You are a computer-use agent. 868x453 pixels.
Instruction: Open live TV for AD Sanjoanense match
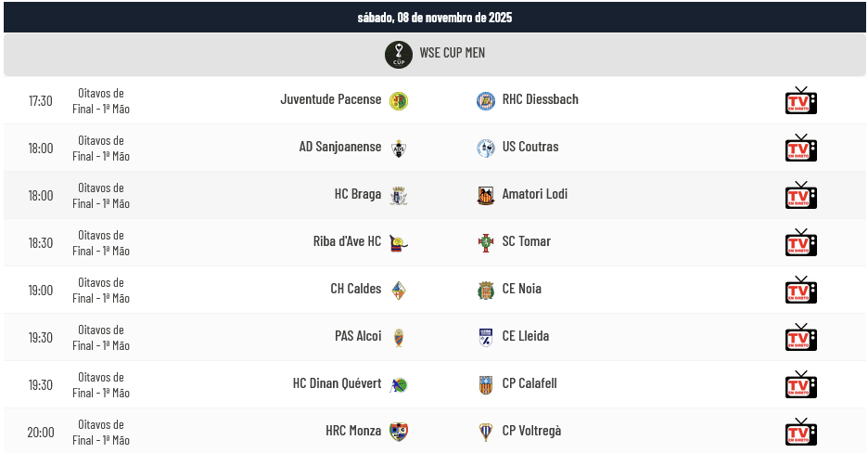point(800,148)
